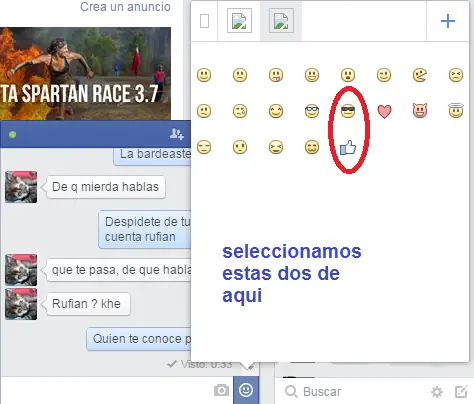Select the blank rectangle tab in picker bar
This screenshot has height=404, width=474.
tap(204, 21)
